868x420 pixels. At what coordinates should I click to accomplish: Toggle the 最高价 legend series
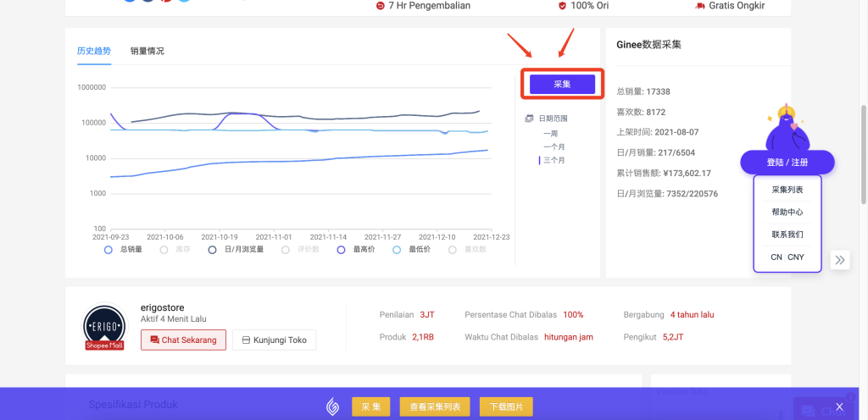point(356,249)
